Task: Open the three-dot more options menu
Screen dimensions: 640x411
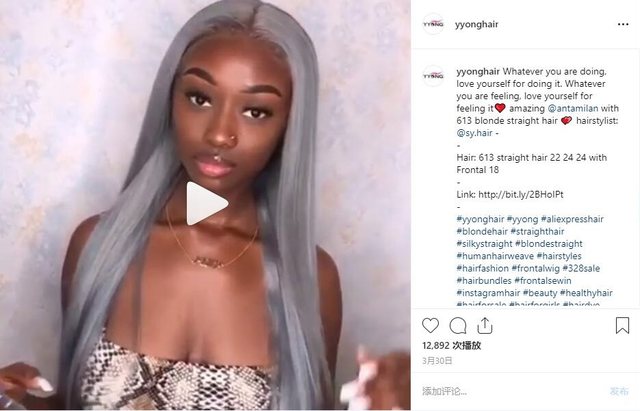Action: click(x=623, y=24)
